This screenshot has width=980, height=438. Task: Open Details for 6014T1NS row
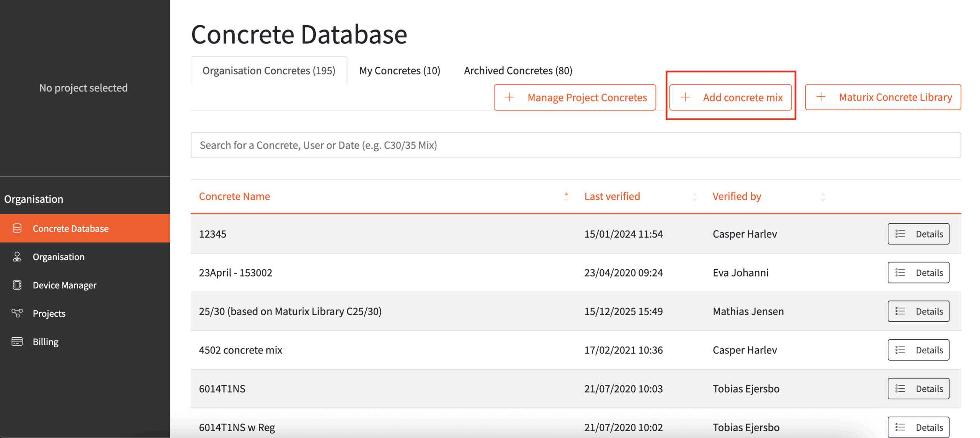click(918, 389)
